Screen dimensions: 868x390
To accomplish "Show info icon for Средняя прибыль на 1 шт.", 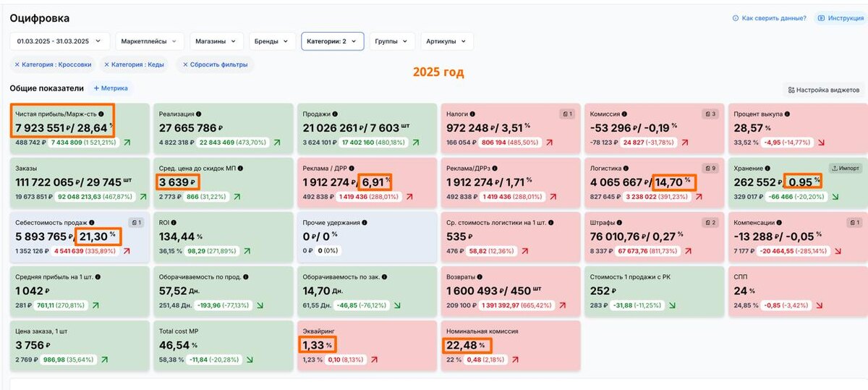I will pos(98,276).
